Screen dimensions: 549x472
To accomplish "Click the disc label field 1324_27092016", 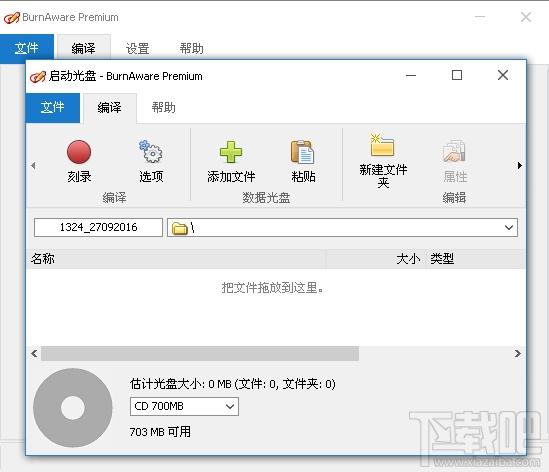I will pos(98,228).
